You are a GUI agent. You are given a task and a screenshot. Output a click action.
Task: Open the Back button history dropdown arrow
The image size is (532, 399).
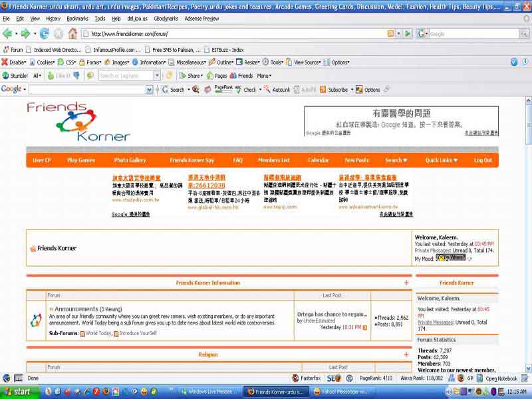point(16,34)
